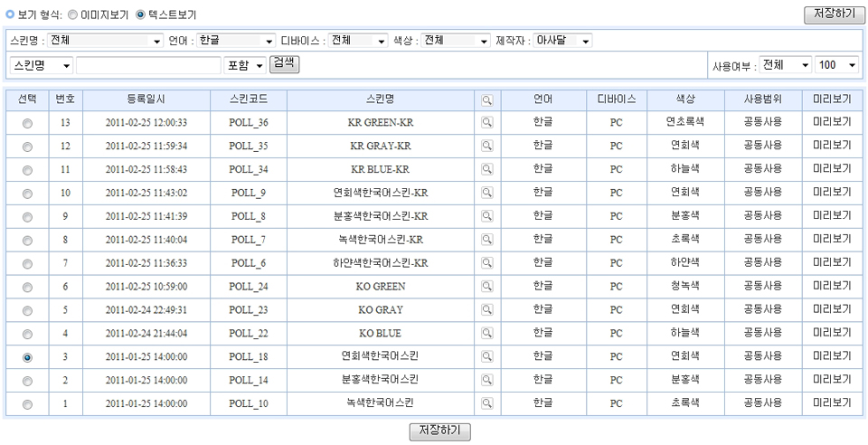Click the magnifier icon in POLL_9 row
Image resolution: width=868 pixels, height=445 pixels.
tap(486, 192)
